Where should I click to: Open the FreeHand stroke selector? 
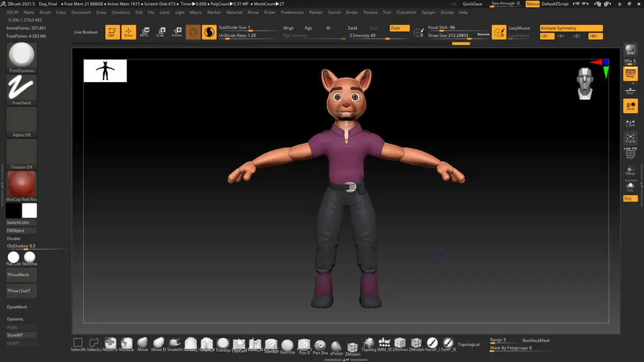21,90
